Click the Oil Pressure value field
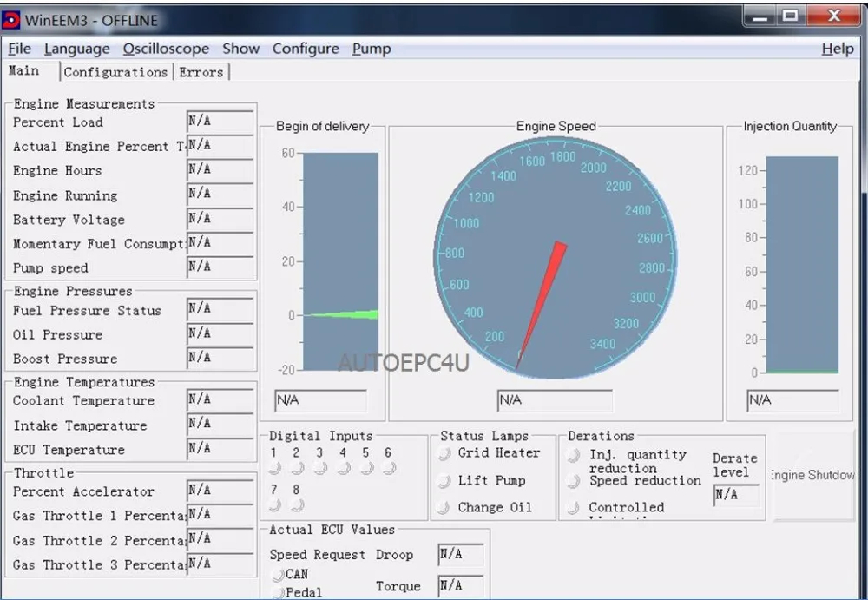868x600 pixels. point(220,333)
